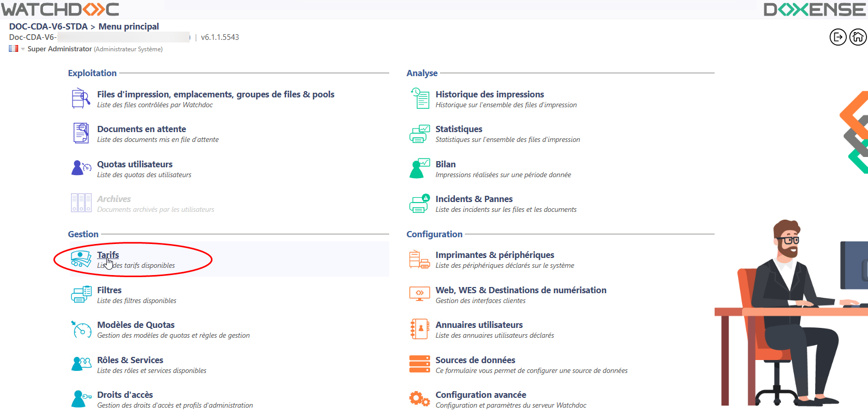Viewport: 868px width, 417px height.
Task: Open Historique des impressions
Action: [x=489, y=94]
